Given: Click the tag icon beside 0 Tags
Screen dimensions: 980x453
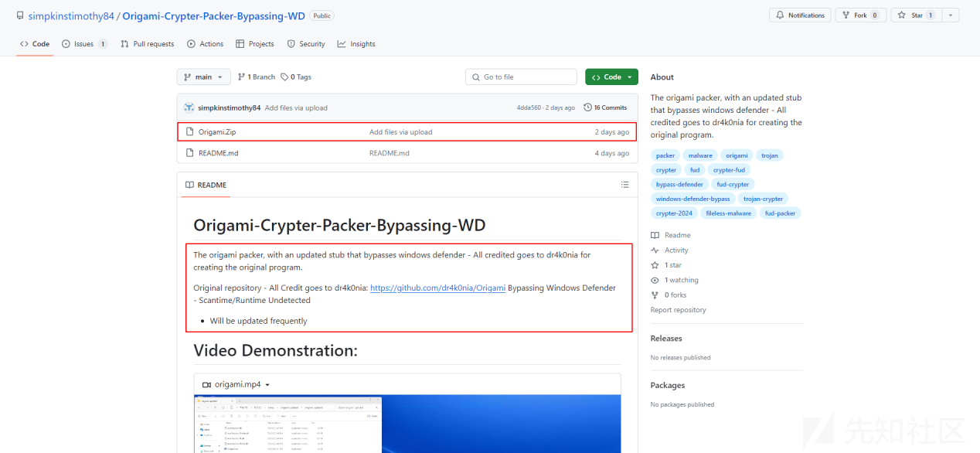Looking at the screenshot, I should click(284, 77).
